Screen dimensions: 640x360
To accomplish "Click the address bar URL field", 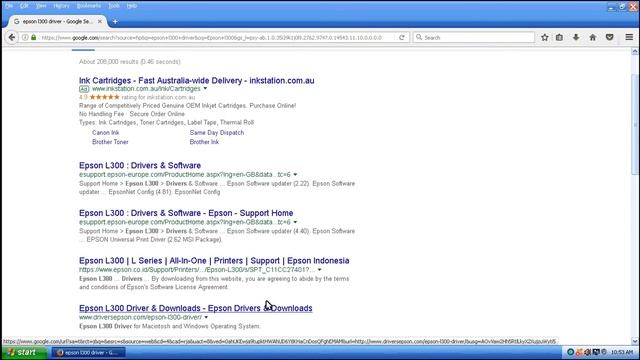I will pyautogui.click(x=212, y=38).
